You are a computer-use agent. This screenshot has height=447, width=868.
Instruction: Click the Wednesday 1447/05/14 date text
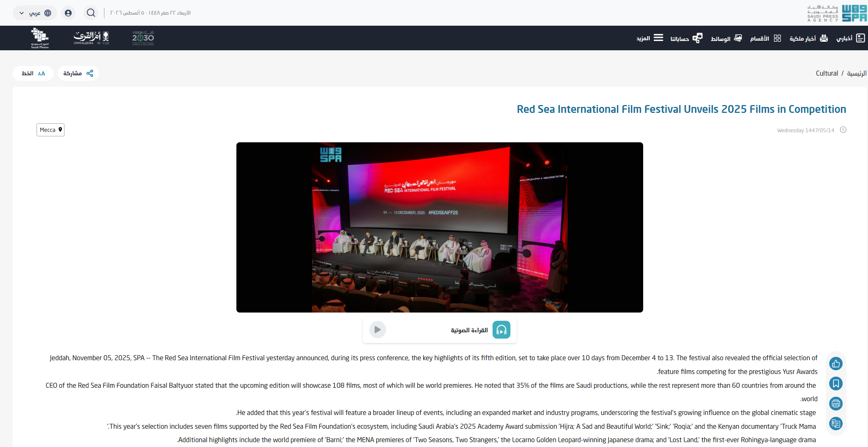click(806, 130)
